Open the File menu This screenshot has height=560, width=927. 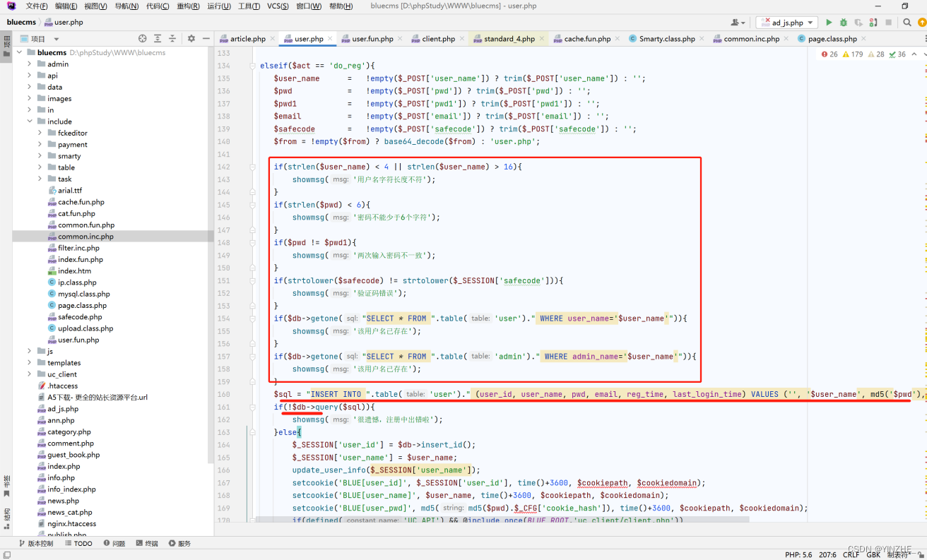(37, 6)
